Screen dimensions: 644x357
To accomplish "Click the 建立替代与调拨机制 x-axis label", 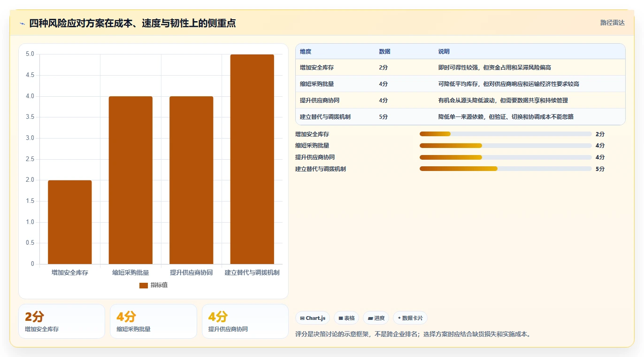I will pyautogui.click(x=252, y=272).
